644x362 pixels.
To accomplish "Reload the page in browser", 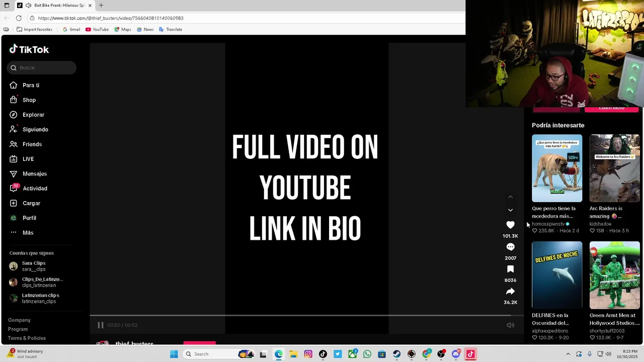I will [19, 18].
